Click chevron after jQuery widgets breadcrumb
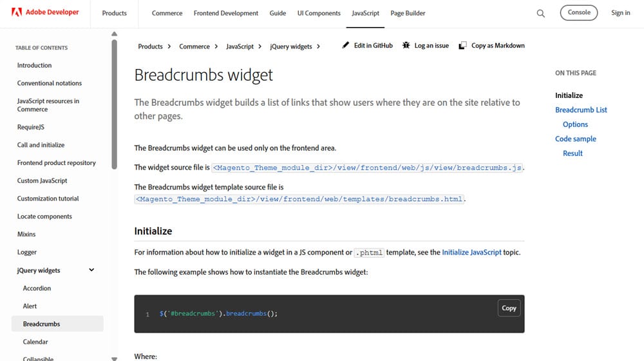Image resolution: width=644 pixels, height=361 pixels. tap(318, 46)
